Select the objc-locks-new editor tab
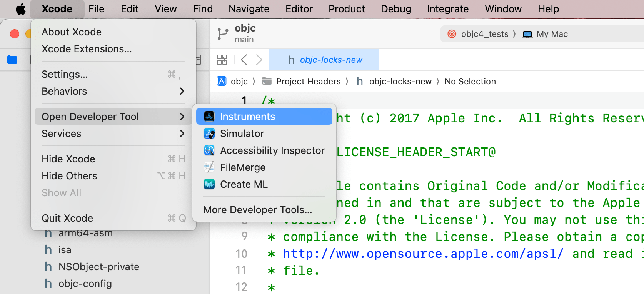 click(324, 60)
